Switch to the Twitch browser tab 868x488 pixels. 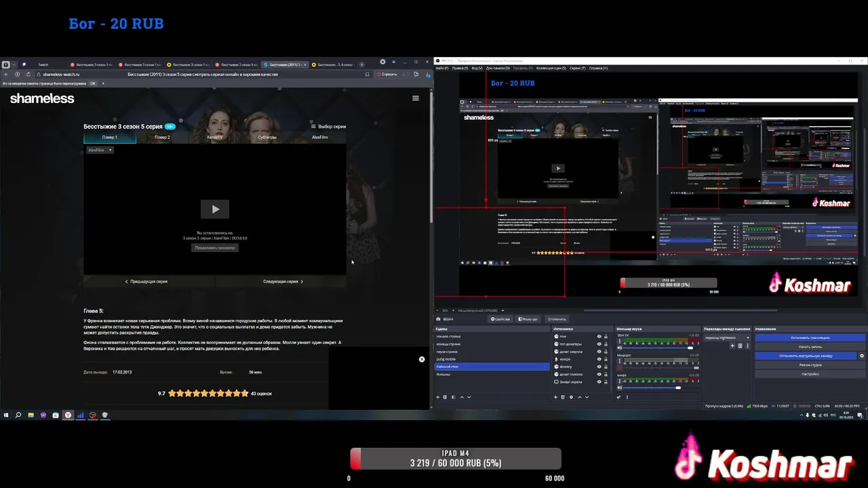(x=43, y=64)
